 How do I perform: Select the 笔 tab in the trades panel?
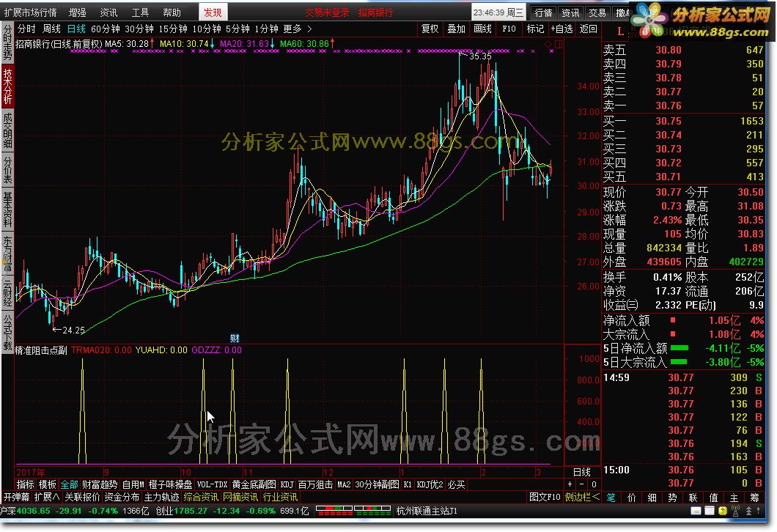pos(611,498)
